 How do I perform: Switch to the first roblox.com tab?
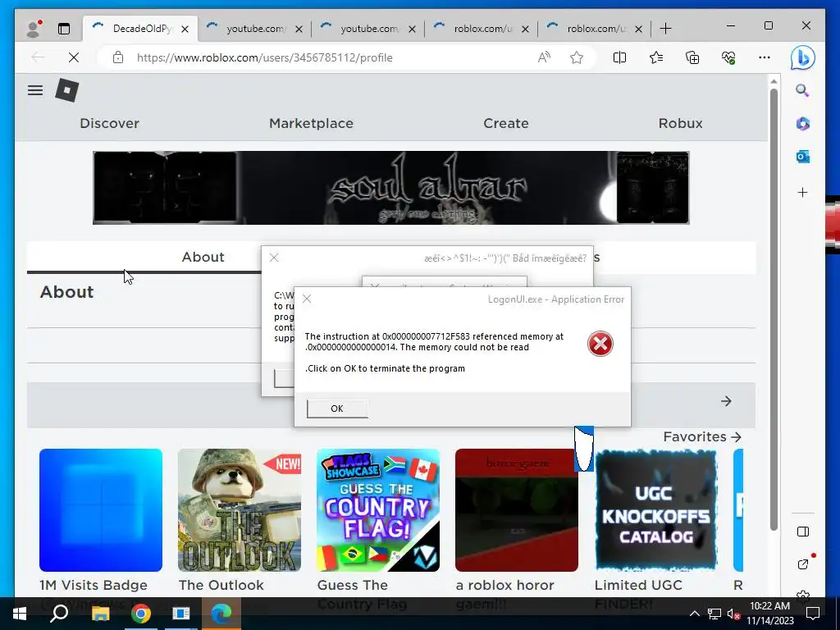482,29
